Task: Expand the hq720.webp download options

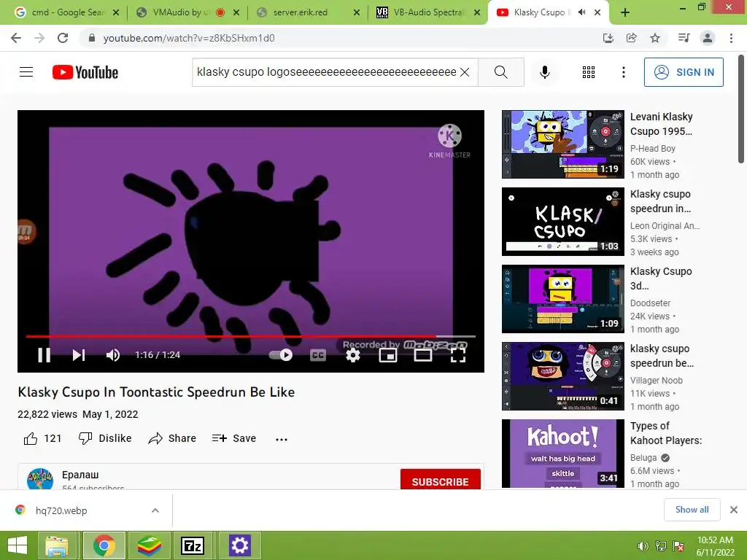Action: pos(155,510)
